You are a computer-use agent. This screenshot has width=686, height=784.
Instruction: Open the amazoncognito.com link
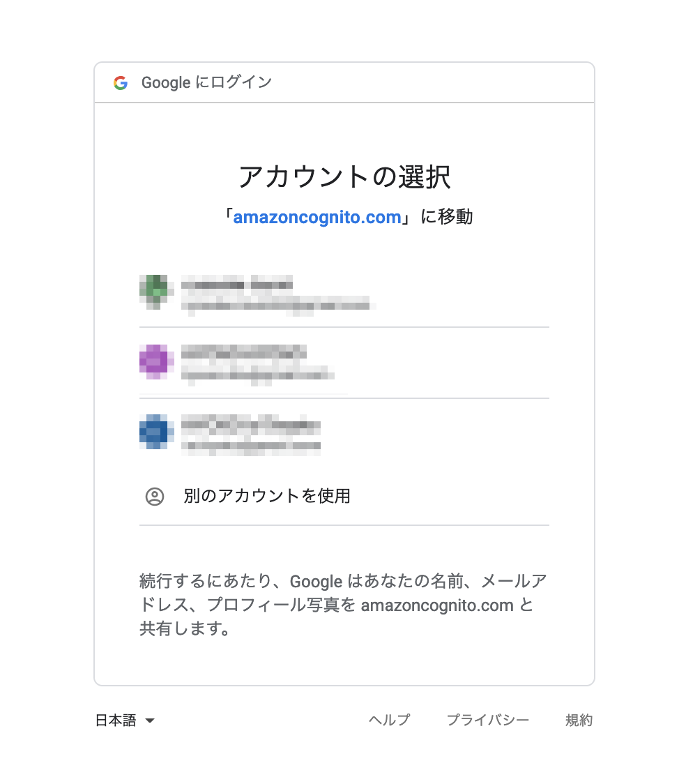pos(318,217)
